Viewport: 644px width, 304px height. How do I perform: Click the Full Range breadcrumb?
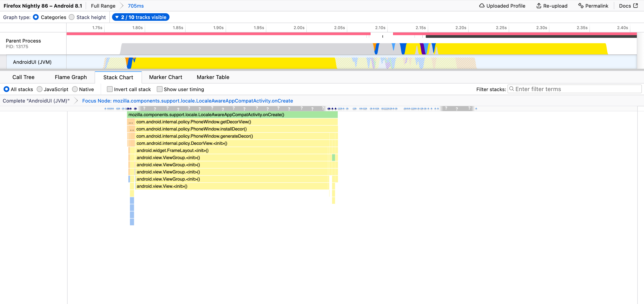coord(103,6)
